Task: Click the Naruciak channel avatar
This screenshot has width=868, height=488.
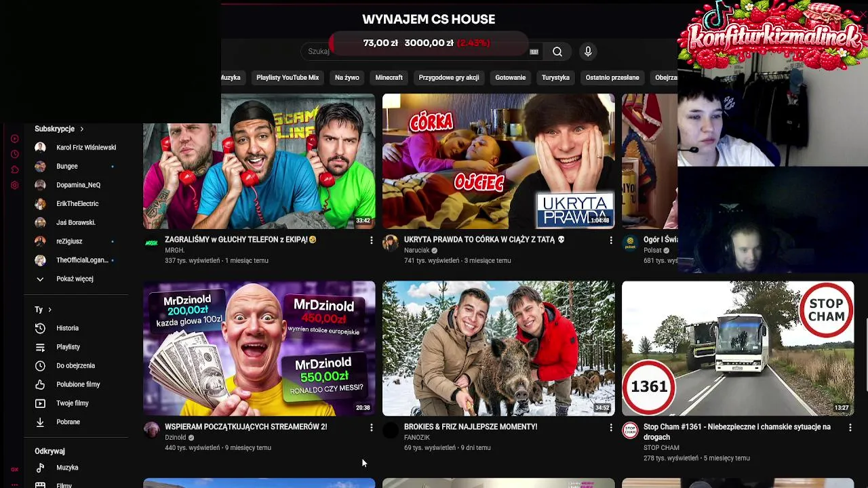Action: pyautogui.click(x=391, y=243)
